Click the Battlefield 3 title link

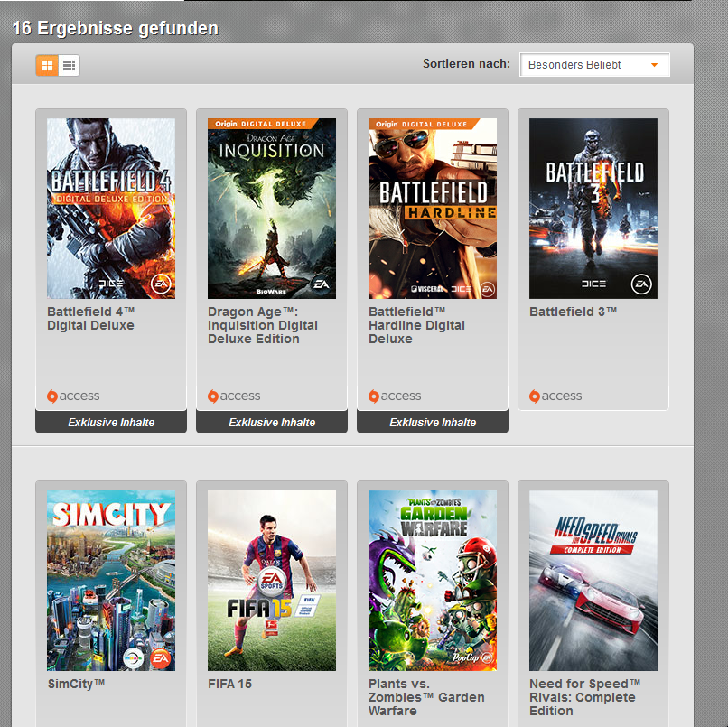[x=573, y=312]
